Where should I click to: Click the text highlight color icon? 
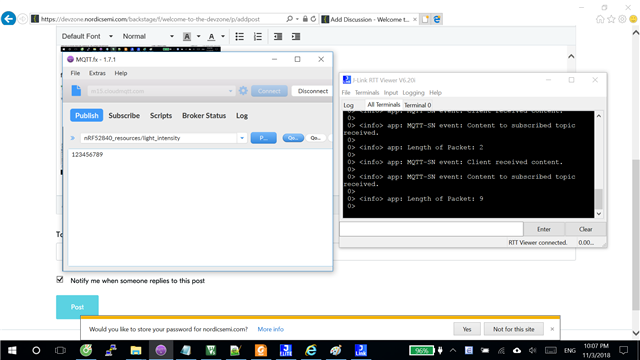coord(187,37)
